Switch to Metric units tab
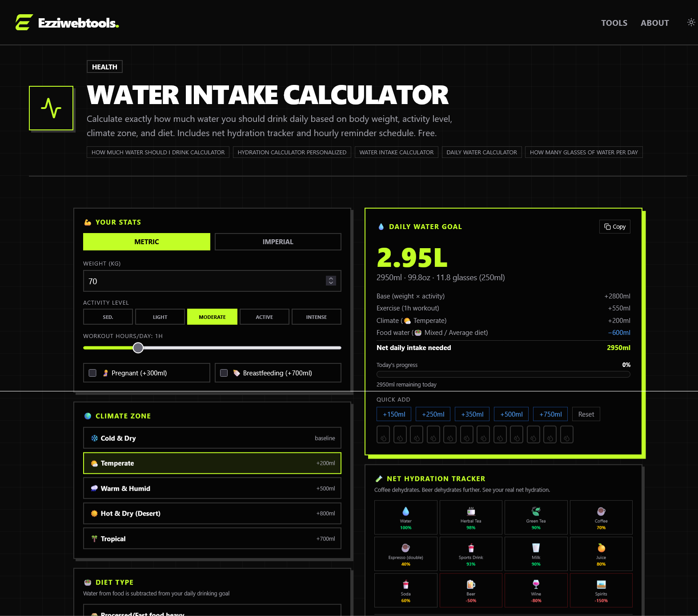The image size is (698, 616). tap(147, 242)
